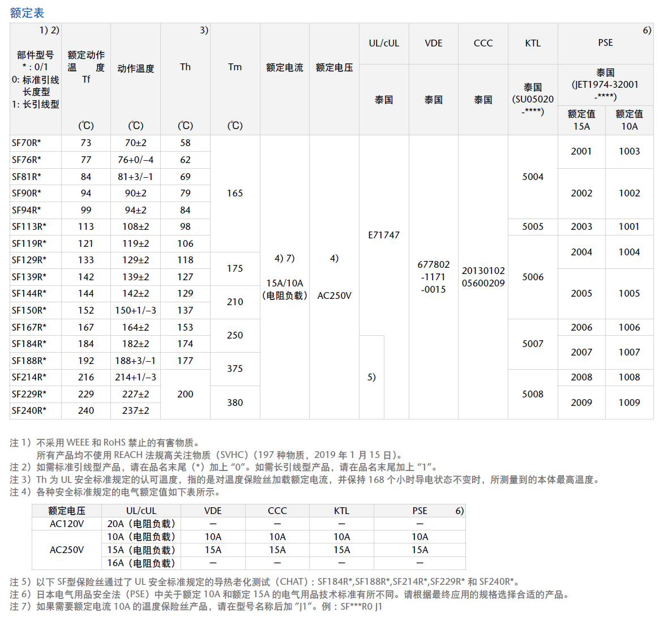
Task: Click the Tm value 375
Action: (x=235, y=369)
